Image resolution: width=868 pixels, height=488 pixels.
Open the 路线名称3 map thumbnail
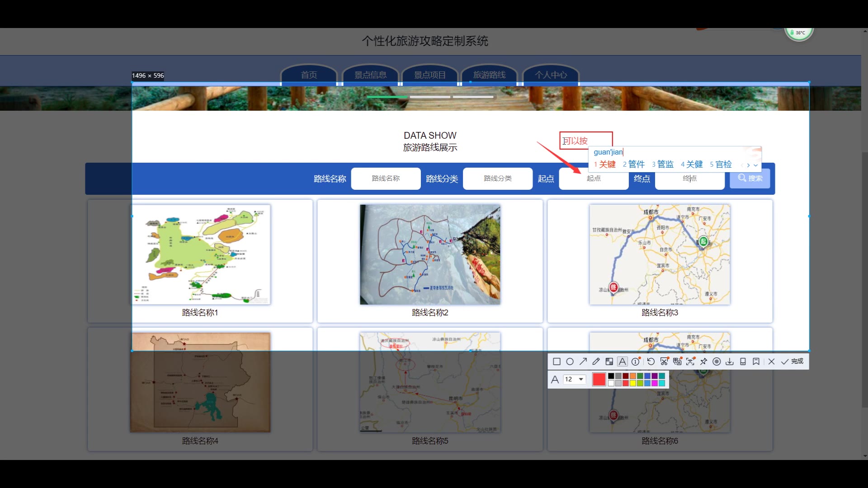tap(660, 254)
